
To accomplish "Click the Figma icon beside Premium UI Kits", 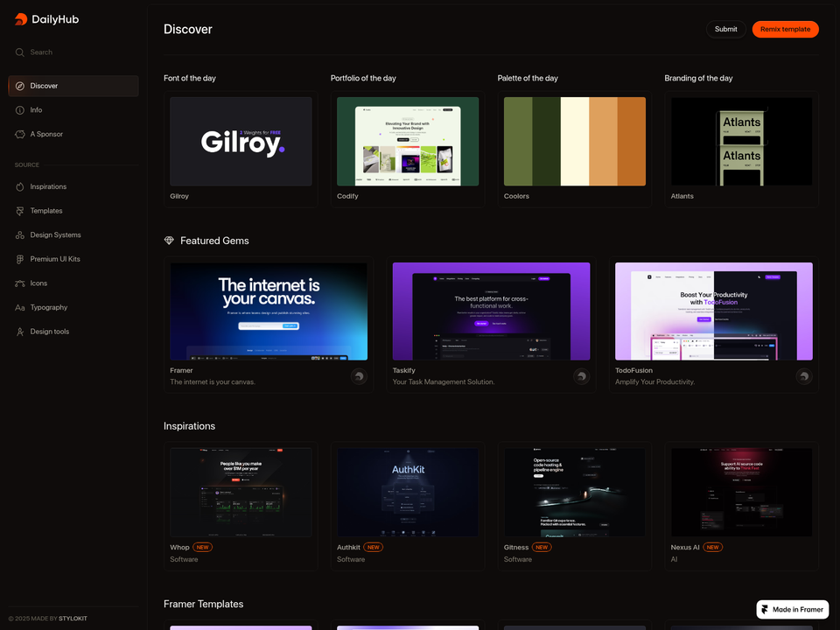I will [20, 259].
